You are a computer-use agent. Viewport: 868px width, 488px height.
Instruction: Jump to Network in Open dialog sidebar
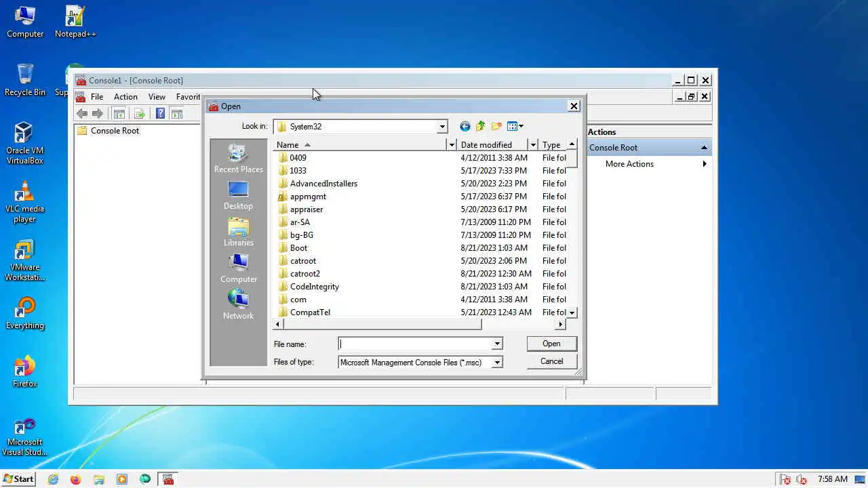coord(238,305)
